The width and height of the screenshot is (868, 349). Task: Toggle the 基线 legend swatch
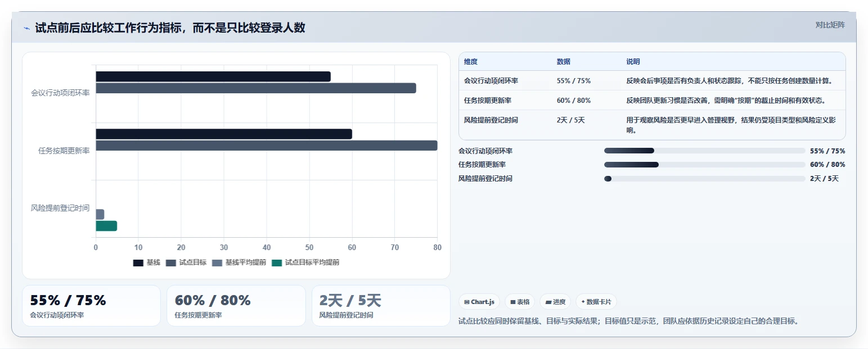tap(138, 262)
